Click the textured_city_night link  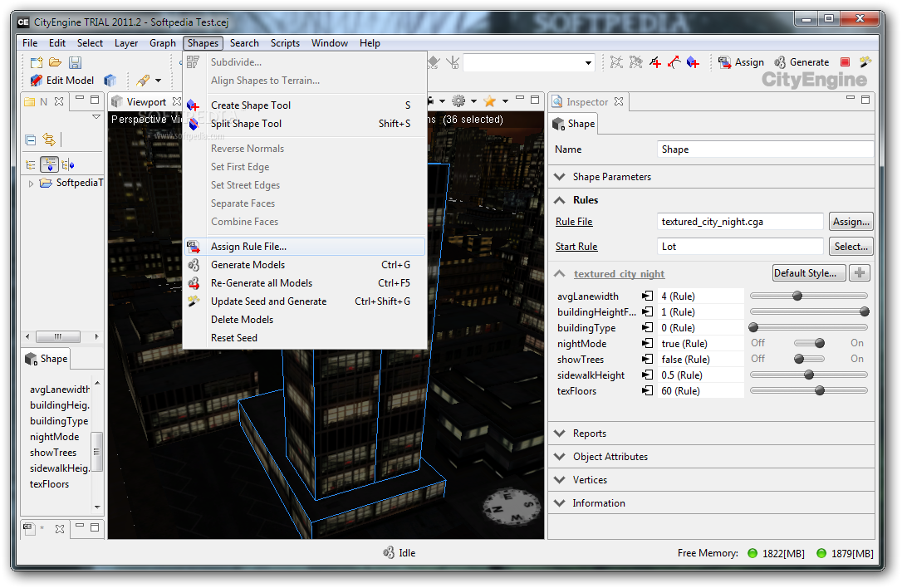click(619, 274)
